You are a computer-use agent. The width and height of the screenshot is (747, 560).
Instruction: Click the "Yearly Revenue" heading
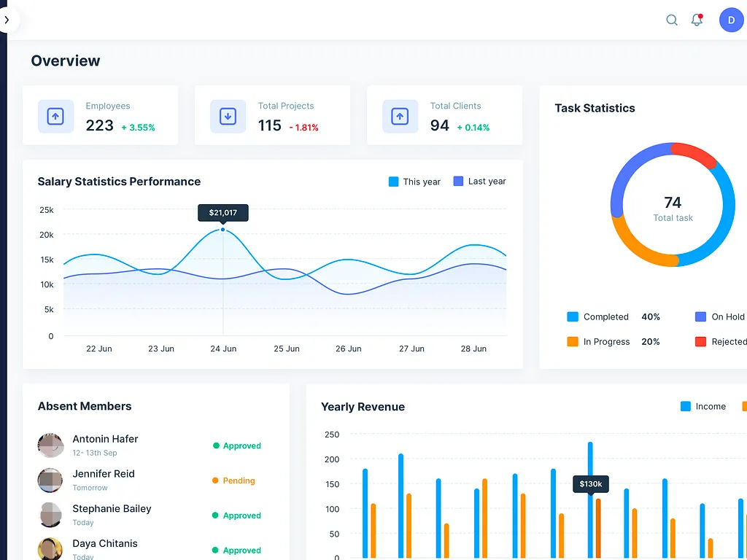tap(363, 407)
